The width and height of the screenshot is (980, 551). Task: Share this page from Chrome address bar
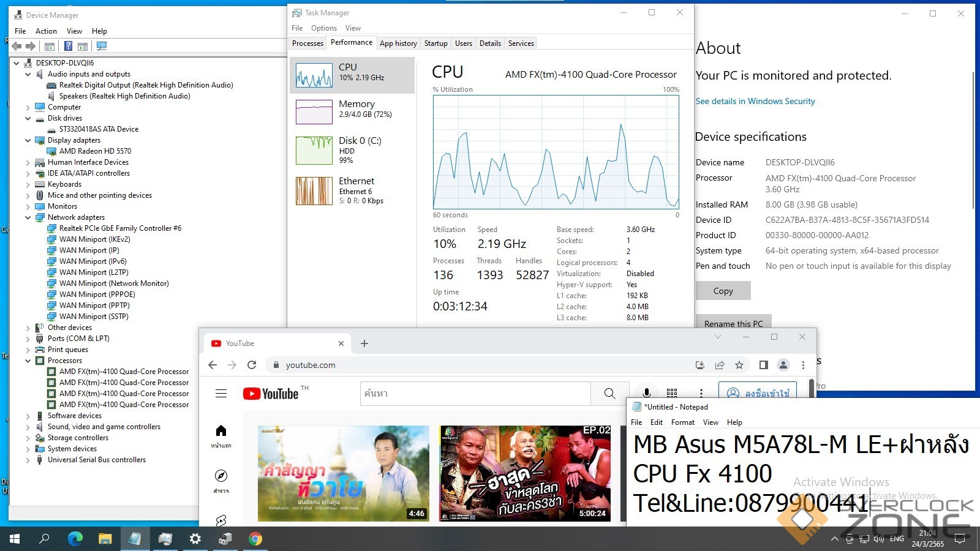720,365
